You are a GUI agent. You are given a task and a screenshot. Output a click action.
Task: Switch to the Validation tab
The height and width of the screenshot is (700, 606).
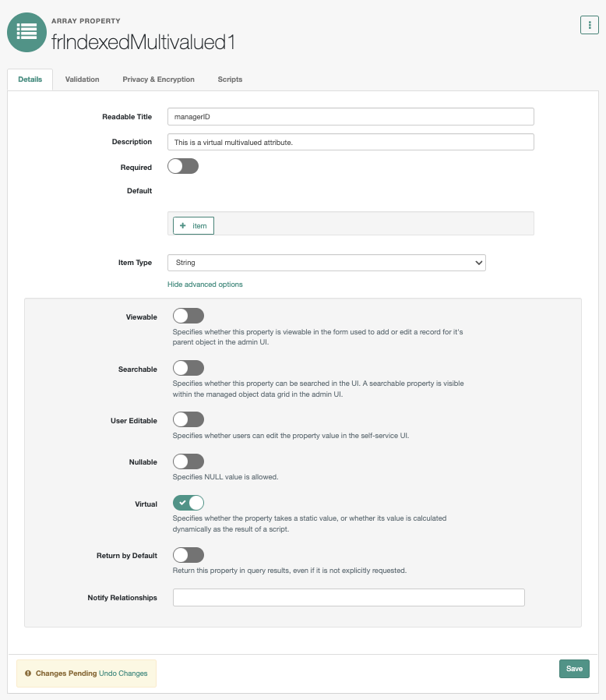82,79
